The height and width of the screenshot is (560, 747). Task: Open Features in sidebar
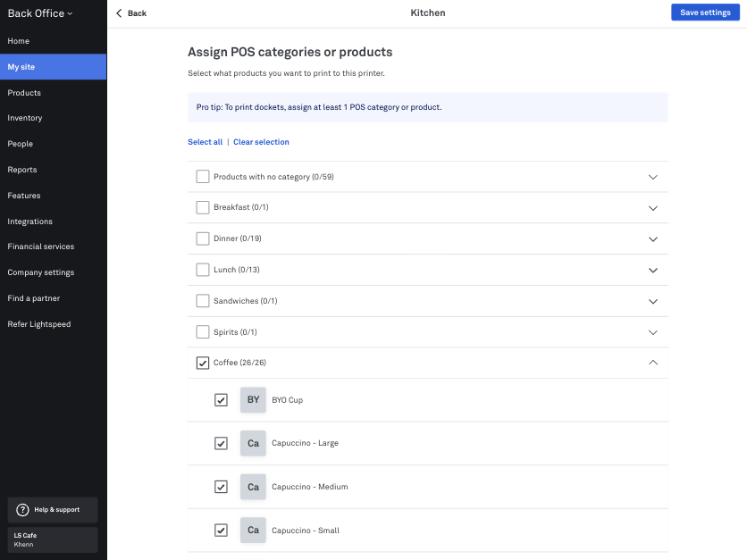(54, 196)
